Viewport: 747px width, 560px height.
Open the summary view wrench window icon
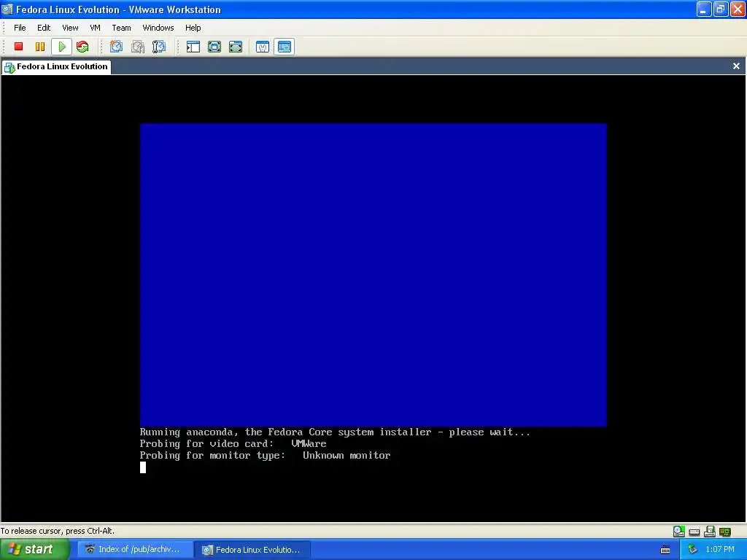(x=263, y=47)
